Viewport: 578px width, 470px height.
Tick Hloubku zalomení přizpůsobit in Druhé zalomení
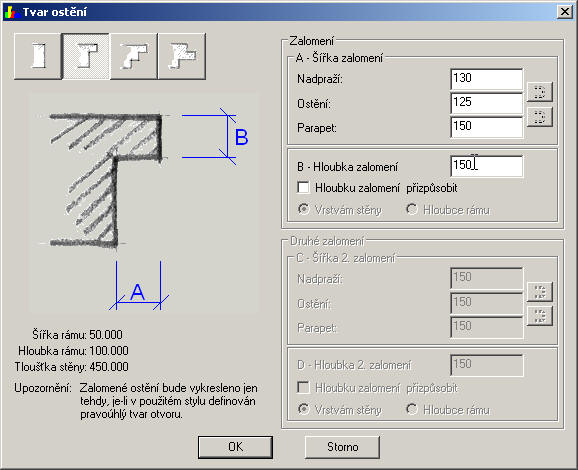[303, 387]
